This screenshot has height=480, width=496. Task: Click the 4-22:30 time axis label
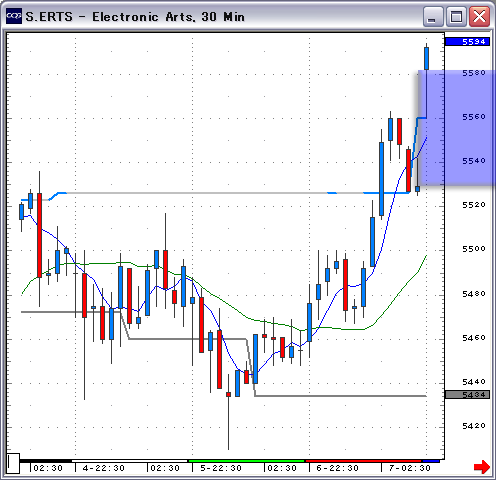103,468
